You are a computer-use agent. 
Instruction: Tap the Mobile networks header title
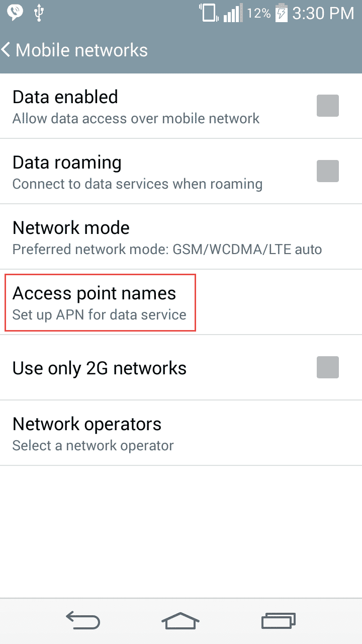pyautogui.click(x=81, y=50)
